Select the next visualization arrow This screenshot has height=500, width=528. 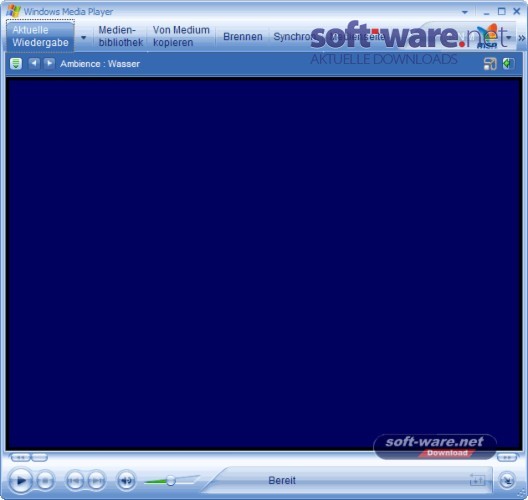point(50,63)
